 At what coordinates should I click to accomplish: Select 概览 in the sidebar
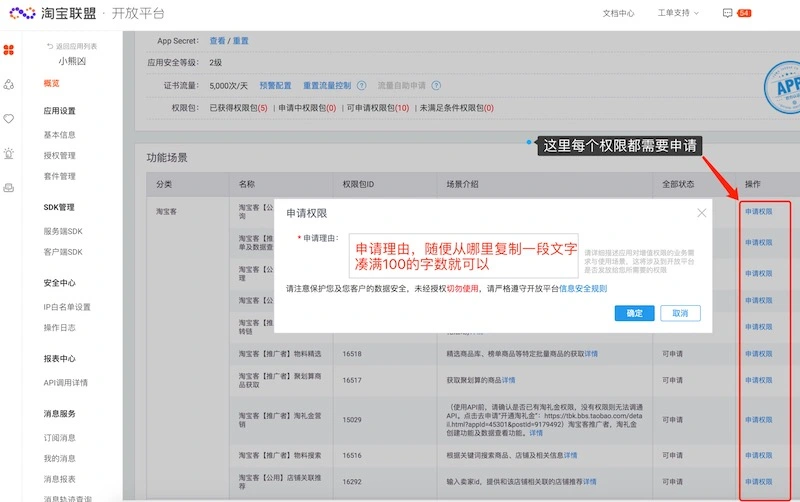[52, 83]
